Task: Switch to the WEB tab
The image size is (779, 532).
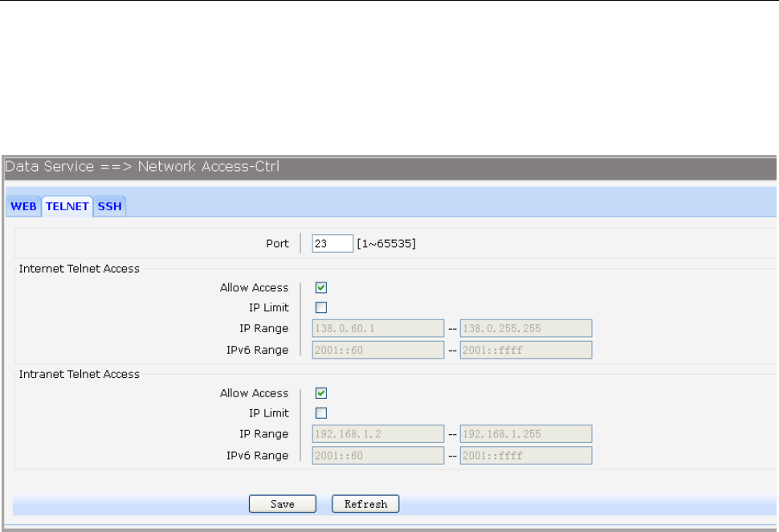Action: coord(23,206)
